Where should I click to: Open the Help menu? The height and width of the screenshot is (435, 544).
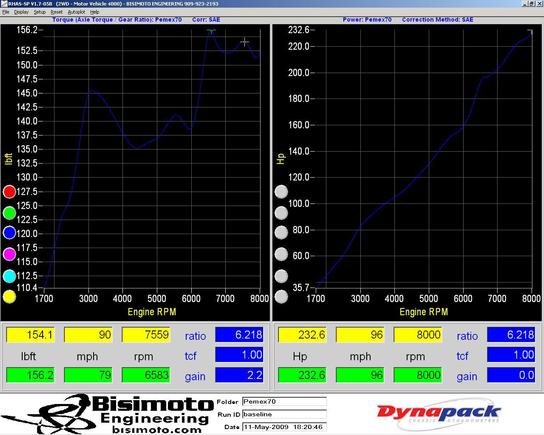(x=94, y=12)
